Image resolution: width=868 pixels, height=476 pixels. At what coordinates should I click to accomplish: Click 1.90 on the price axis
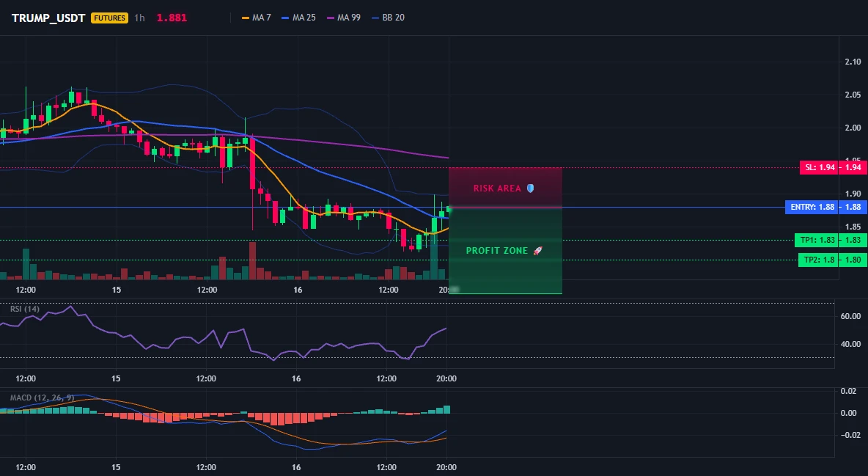pyautogui.click(x=853, y=194)
